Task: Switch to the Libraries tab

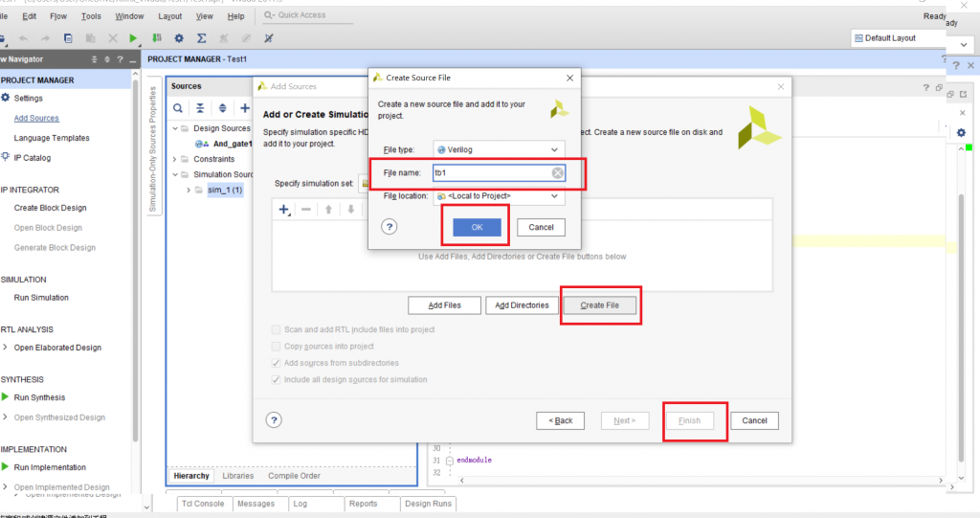Action: tap(238, 476)
